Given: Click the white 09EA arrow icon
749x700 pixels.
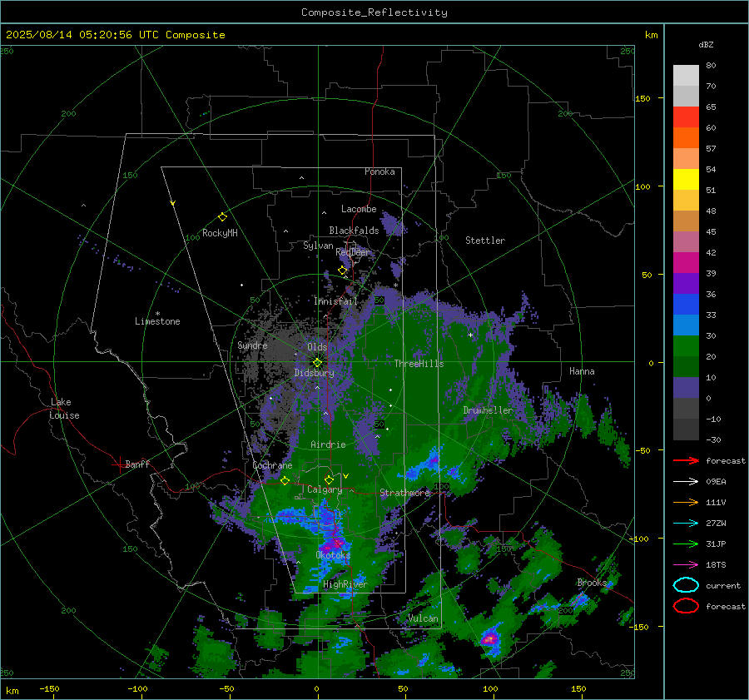Looking at the screenshot, I should [x=686, y=482].
